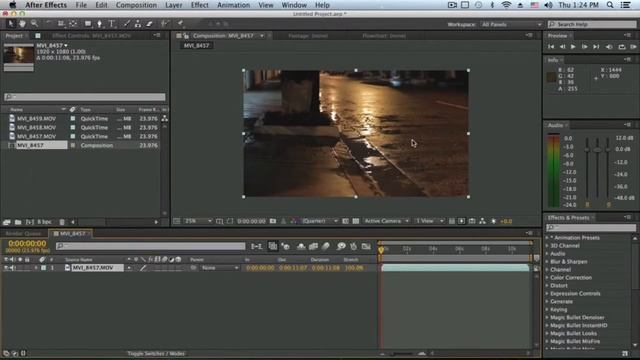Open the Composition menu
The image size is (640, 360).
point(136,5)
